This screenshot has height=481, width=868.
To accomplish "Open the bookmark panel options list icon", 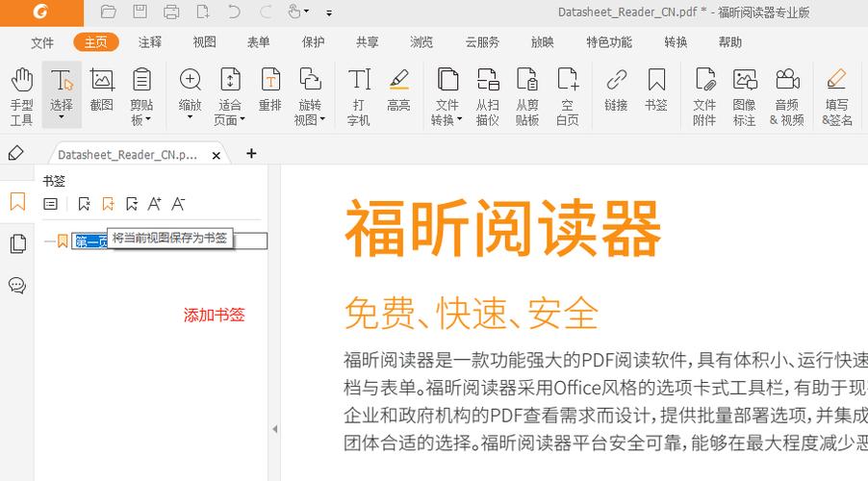I will pyautogui.click(x=50, y=204).
